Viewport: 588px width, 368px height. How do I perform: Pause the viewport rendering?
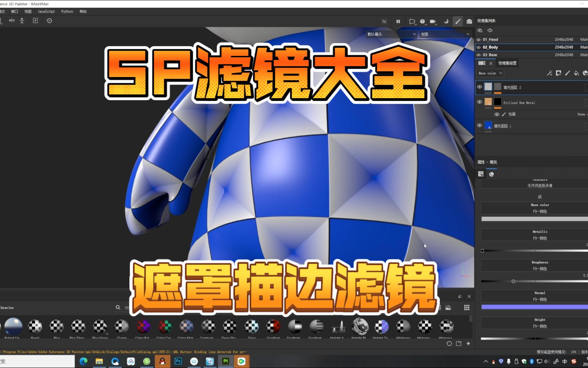pos(398,21)
